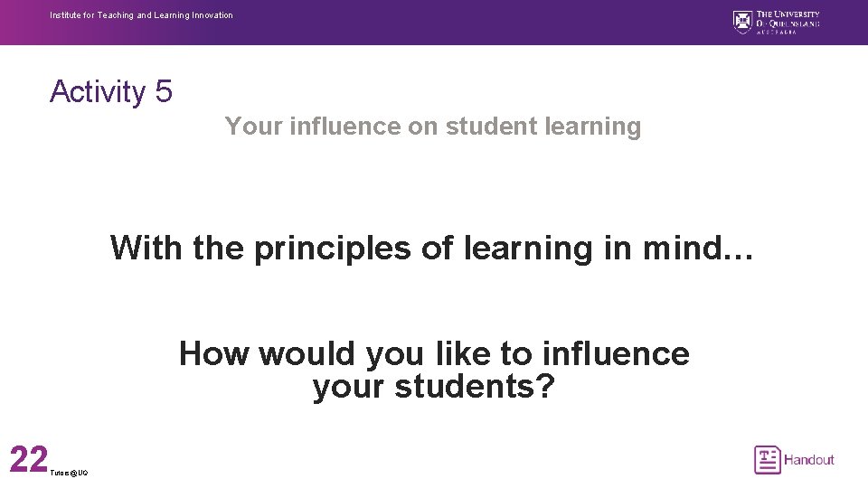Click the slide number 22
The width and height of the screenshot is (868, 488).
pyautogui.click(x=29, y=459)
